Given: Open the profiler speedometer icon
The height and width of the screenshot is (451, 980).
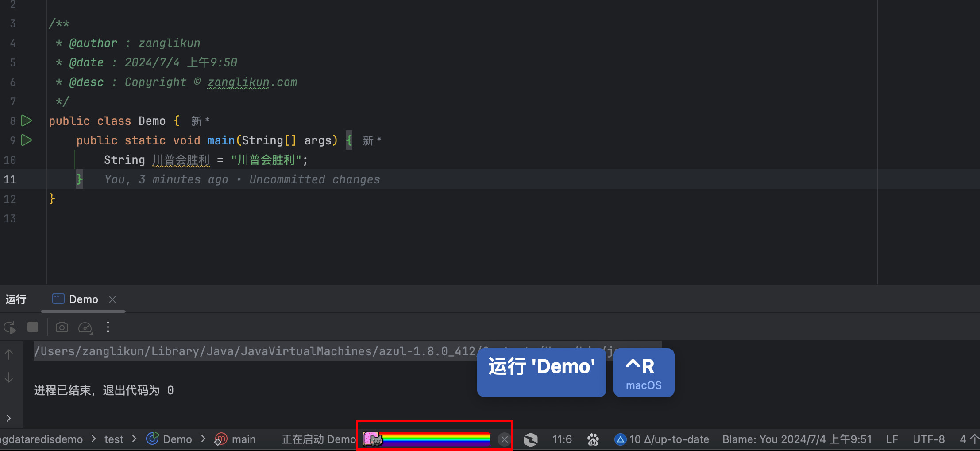Looking at the screenshot, I should pos(85,327).
